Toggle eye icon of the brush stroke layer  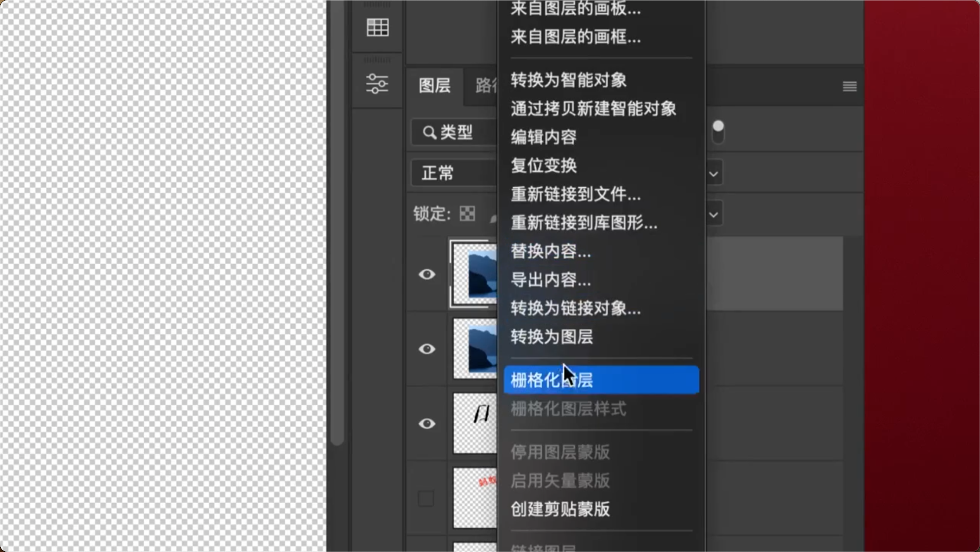(x=427, y=423)
